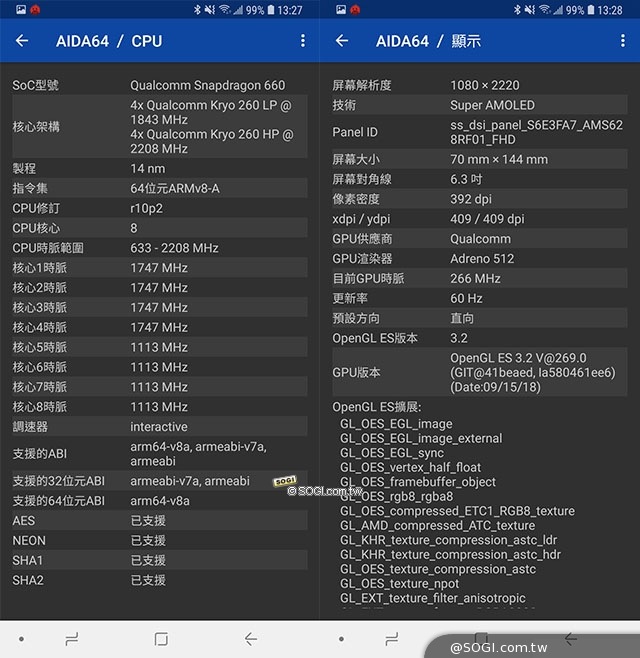This screenshot has height=658, width=640.
Task: Tap the OpenGL ES版本 row label
Action: coord(375,338)
